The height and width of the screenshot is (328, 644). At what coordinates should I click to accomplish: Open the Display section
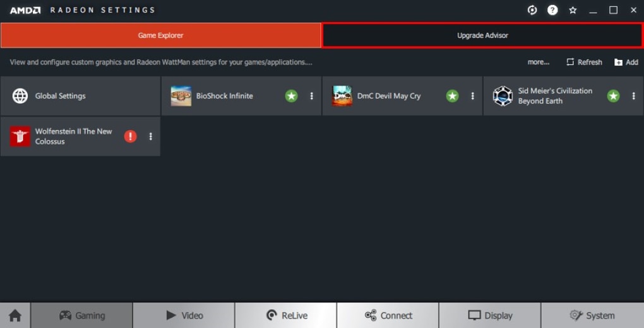[x=490, y=315]
